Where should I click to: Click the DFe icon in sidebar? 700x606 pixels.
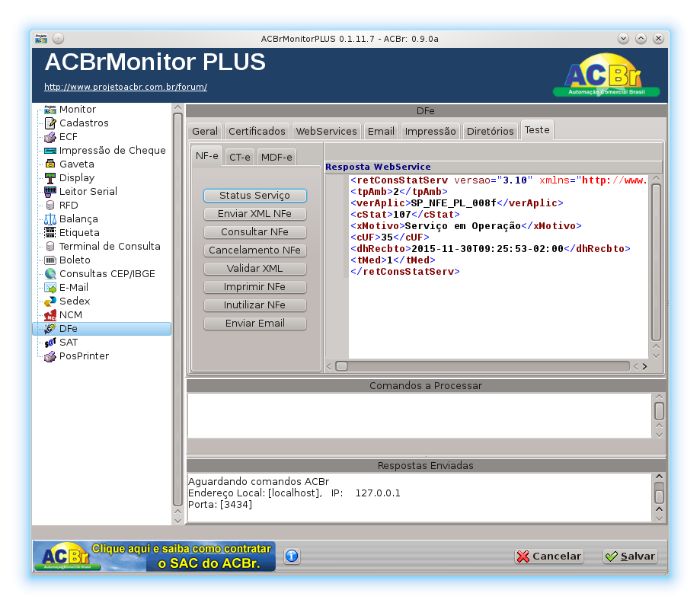coord(50,329)
